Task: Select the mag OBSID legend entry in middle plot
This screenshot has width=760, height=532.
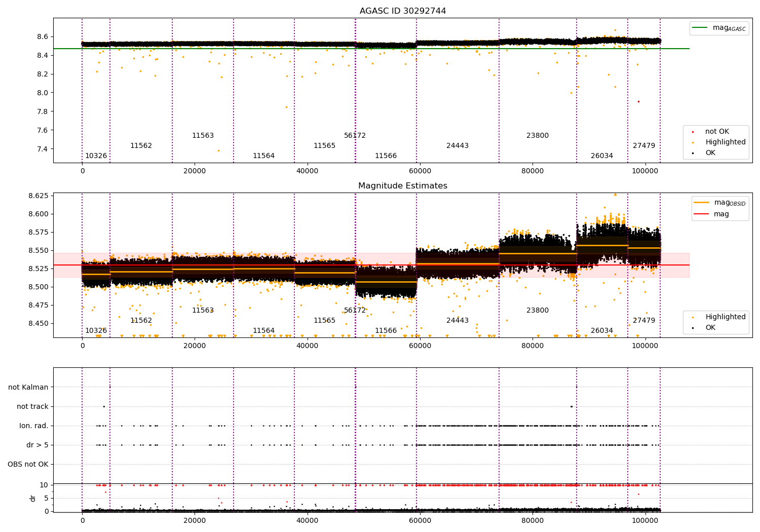Action: coord(720,203)
